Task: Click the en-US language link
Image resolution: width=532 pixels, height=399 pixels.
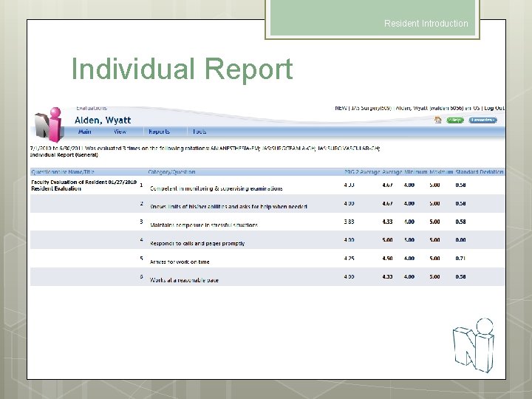Action: coord(472,108)
